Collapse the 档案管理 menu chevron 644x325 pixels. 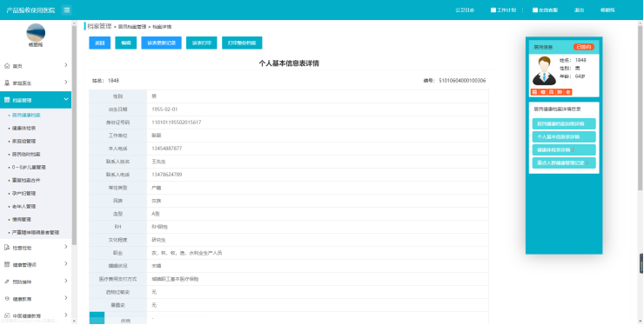coord(66,99)
